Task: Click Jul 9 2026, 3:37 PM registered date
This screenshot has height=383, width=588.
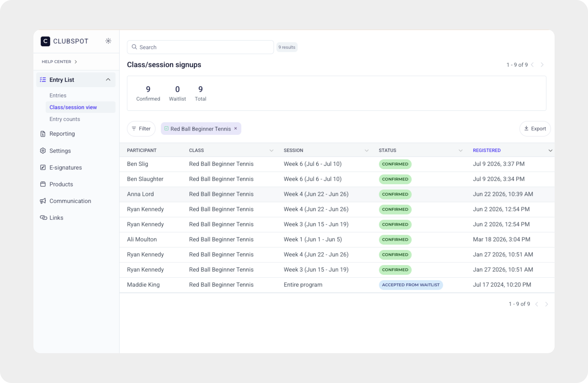Action: 499,164
